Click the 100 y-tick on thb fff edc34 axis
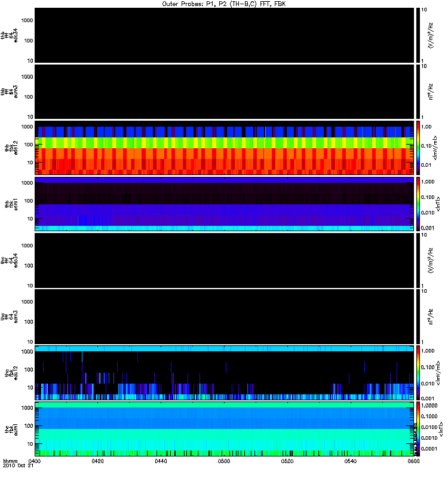Screen dimensions: 448x478 pos(29,41)
